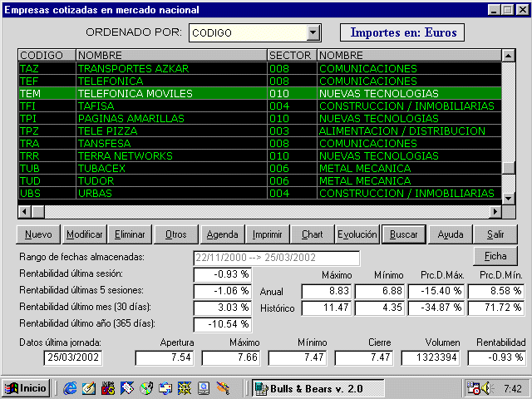Click the sector NOMBRE column header

click(x=409, y=55)
